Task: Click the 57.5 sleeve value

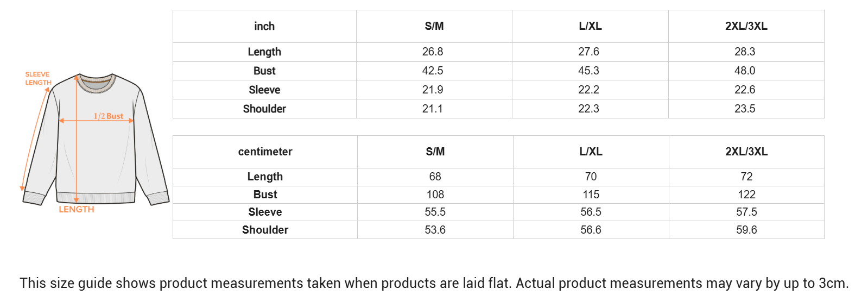Action: click(746, 212)
